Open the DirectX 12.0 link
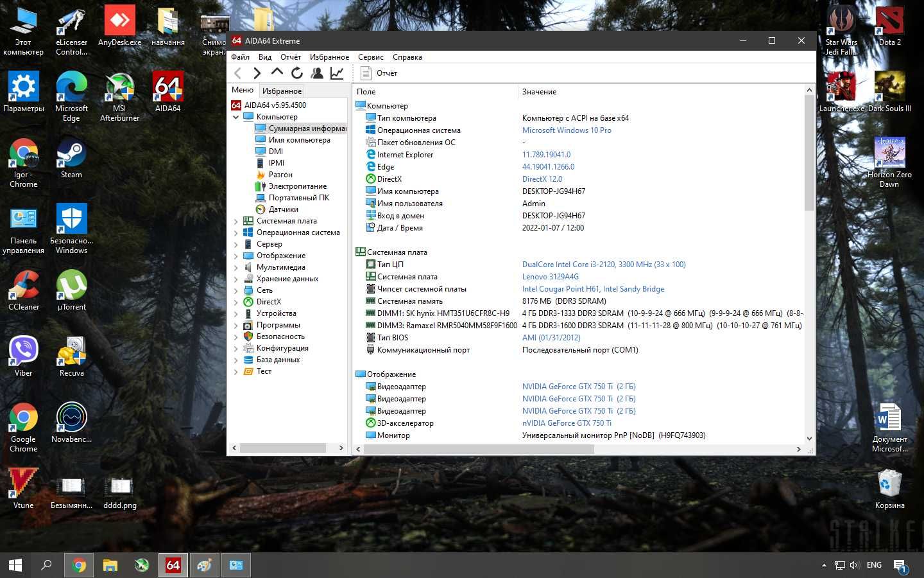 [x=542, y=179]
